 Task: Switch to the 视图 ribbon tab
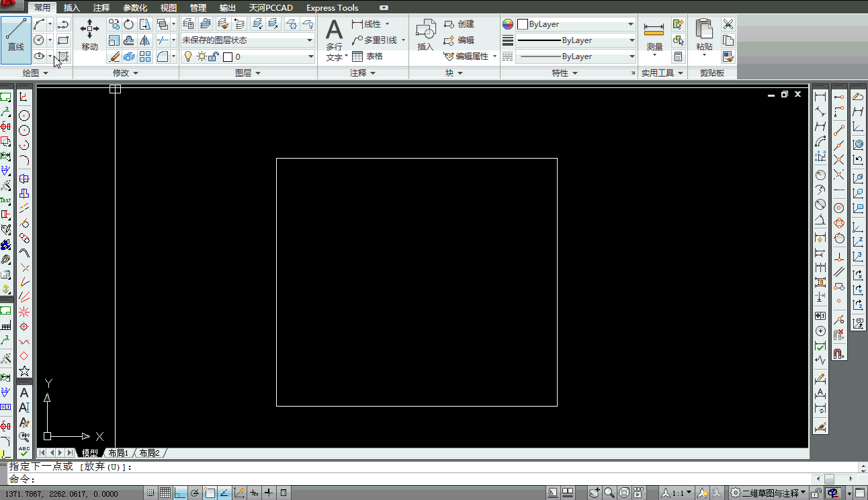tap(169, 8)
